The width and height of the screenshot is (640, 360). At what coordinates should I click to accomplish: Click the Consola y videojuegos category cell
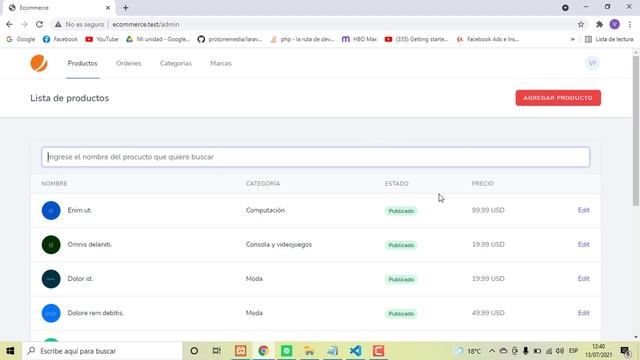(279, 244)
